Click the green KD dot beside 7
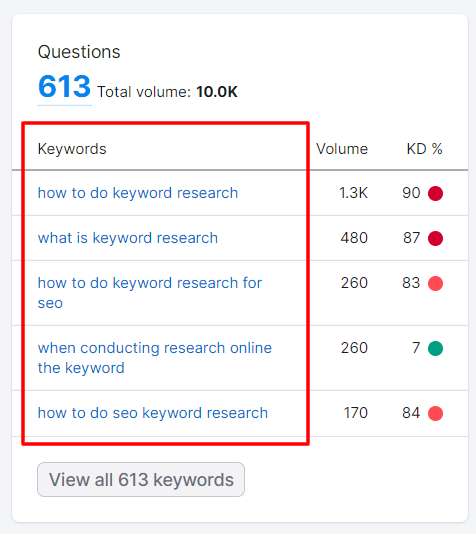 click(435, 348)
